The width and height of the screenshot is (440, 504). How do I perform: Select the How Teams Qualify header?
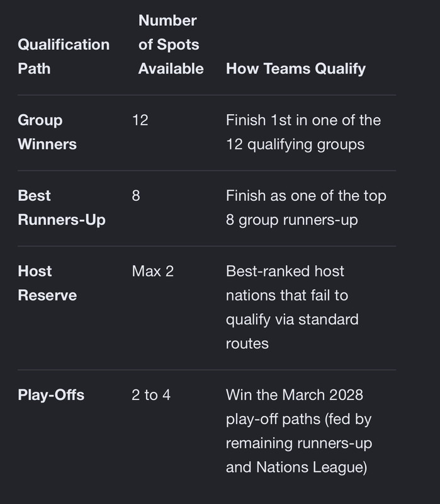click(x=296, y=69)
